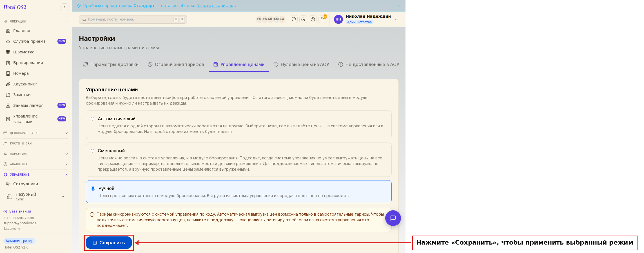Click the info icon in tariff warning

click(92, 214)
